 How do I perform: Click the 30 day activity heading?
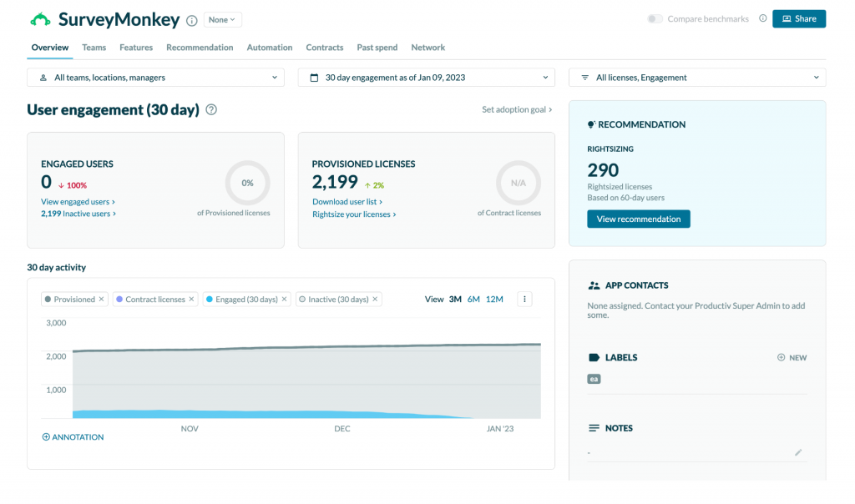pyautogui.click(x=57, y=268)
